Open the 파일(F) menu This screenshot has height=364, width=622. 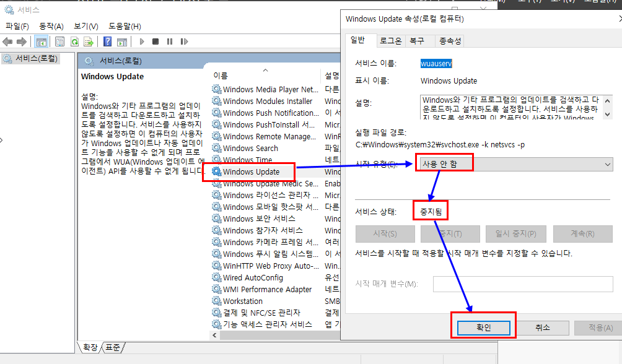[17, 26]
